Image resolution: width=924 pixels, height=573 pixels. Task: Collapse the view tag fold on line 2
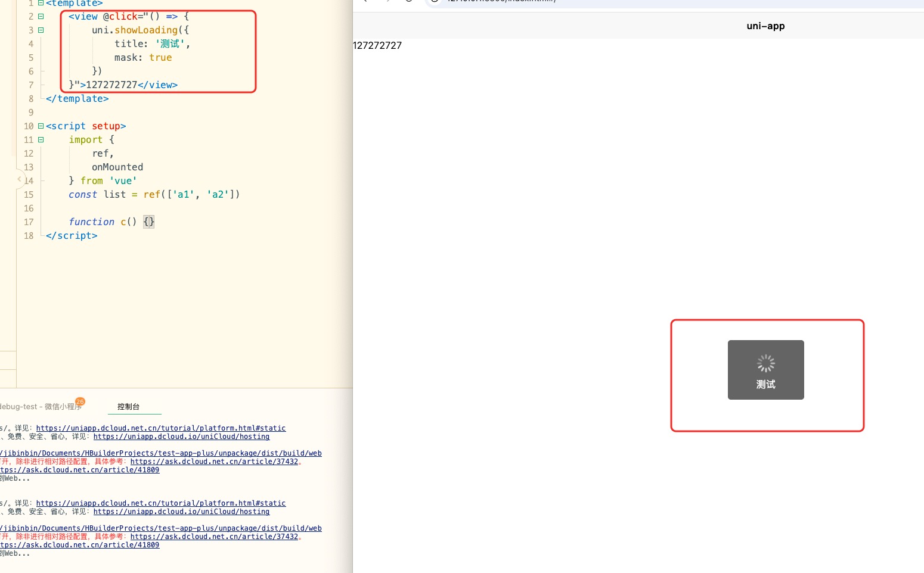[x=41, y=17]
